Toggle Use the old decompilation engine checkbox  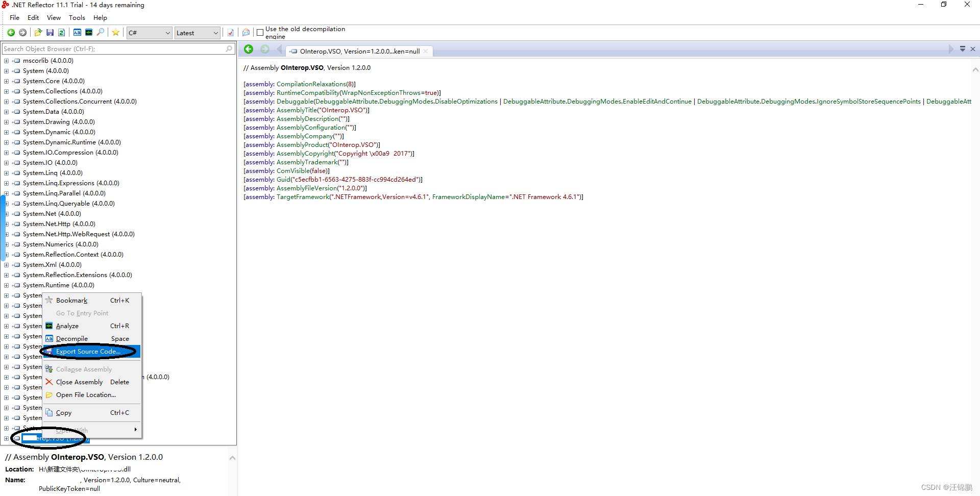[260, 33]
